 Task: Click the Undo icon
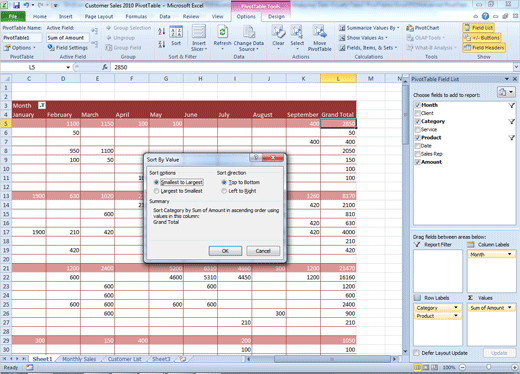27,5
